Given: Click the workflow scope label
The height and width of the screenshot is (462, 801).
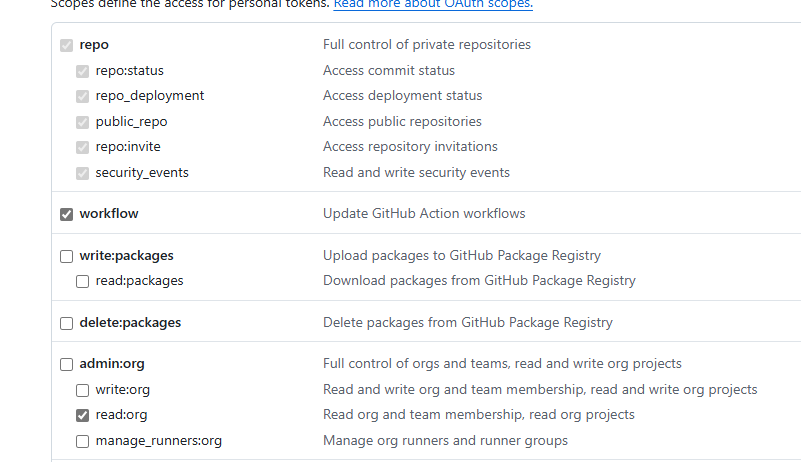Looking at the screenshot, I should point(109,214).
